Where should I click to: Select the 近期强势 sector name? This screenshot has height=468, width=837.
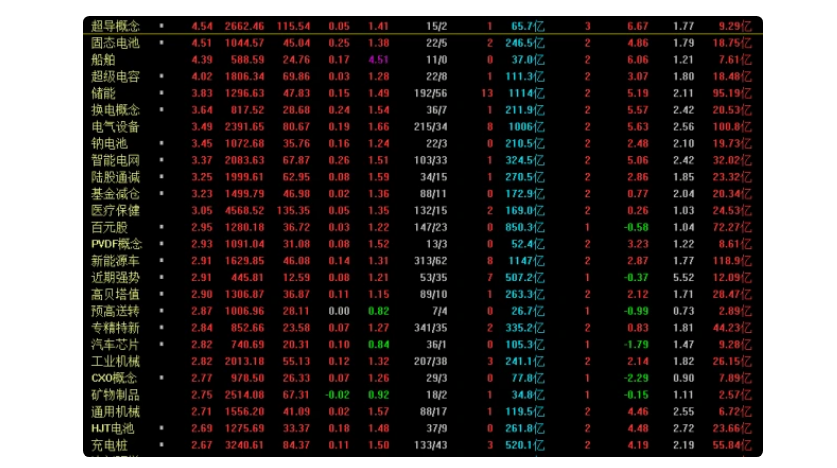[x=115, y=277]
